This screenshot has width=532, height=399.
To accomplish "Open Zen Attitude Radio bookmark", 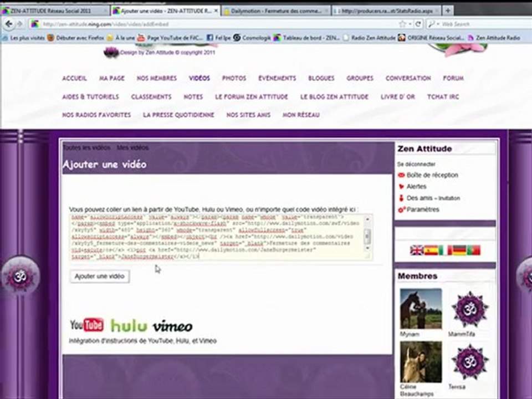I will tap(494, 38).
